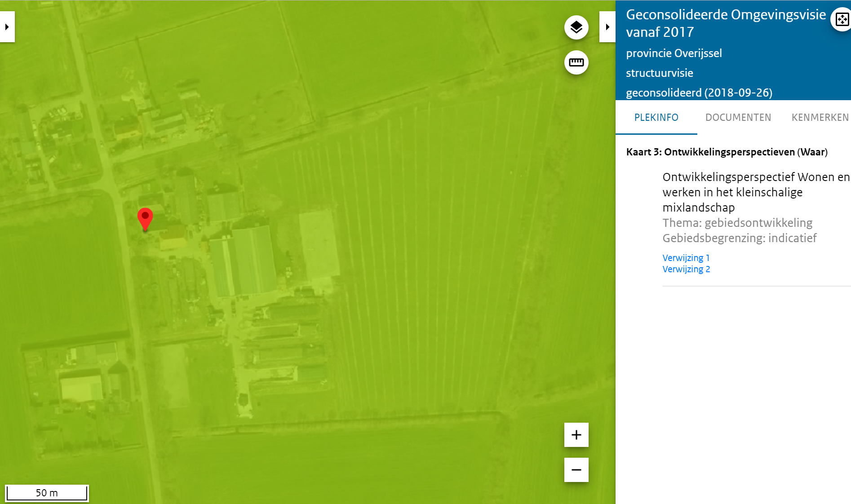Switch to the DOCUMENTEN tab
The height and width of the screenshot is (504, 851).
click(x=738, y=118)
